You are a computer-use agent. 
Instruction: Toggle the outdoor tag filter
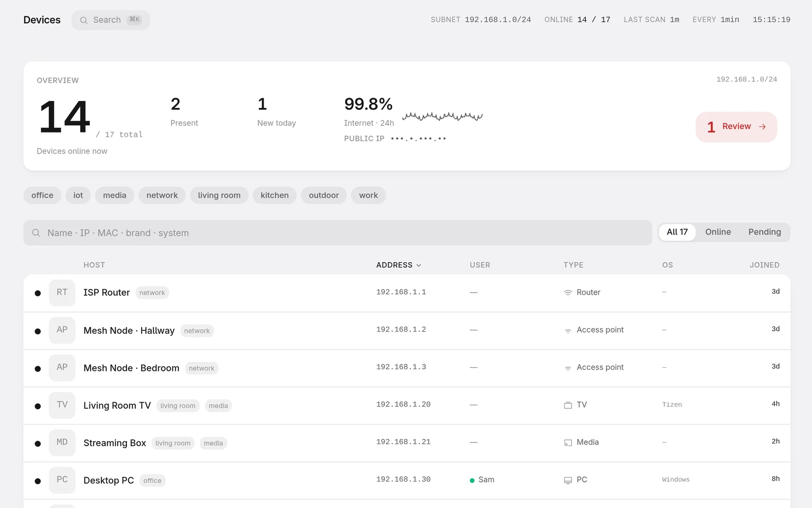coord(324,195)
